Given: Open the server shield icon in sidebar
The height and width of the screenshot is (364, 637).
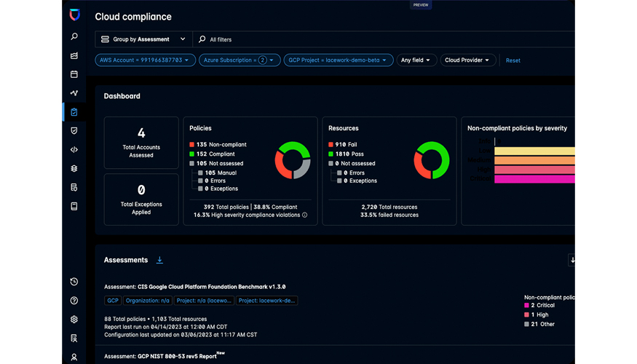Looking at the screenshot, I should (74, 187).
